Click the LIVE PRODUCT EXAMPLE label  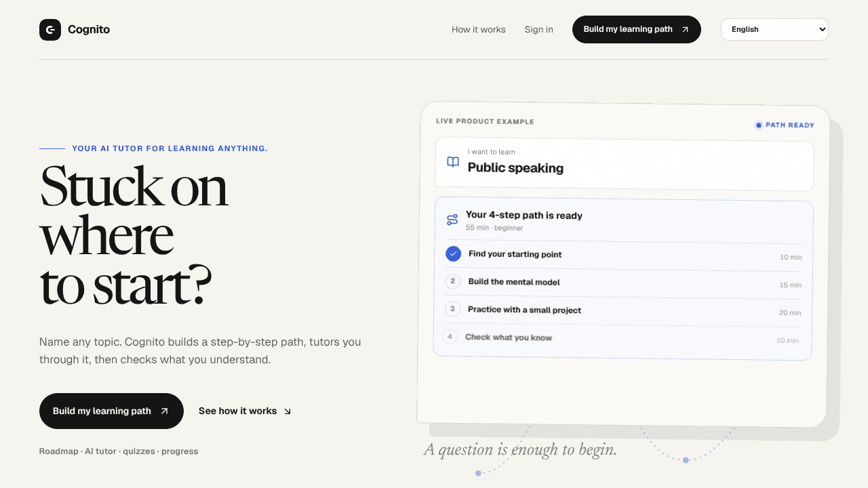(x=485, y=121)
